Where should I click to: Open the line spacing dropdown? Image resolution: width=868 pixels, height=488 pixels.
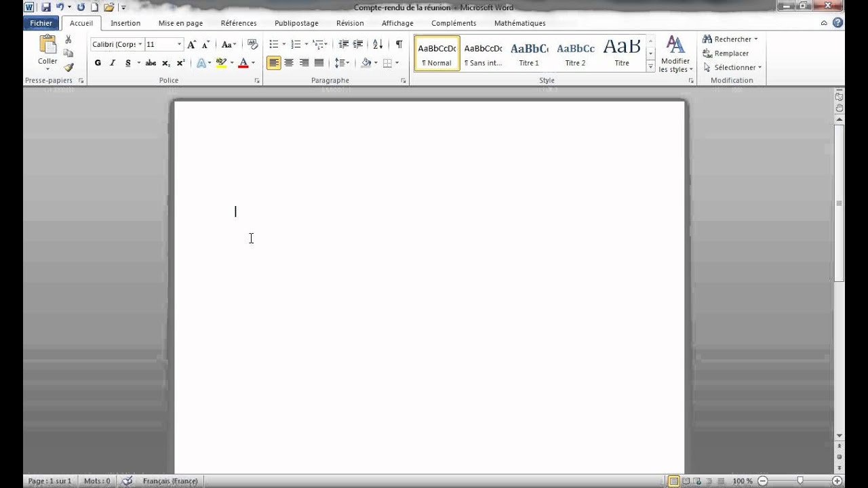click(x=342, y=62)
